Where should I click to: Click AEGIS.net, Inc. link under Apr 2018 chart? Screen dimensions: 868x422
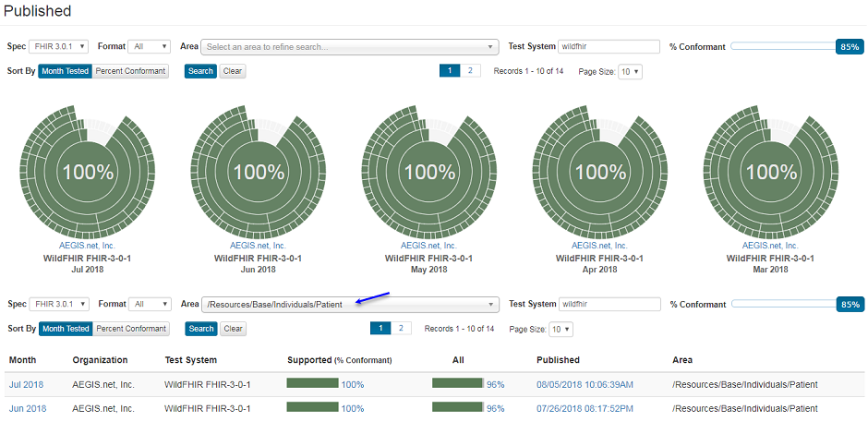(600, 246)
